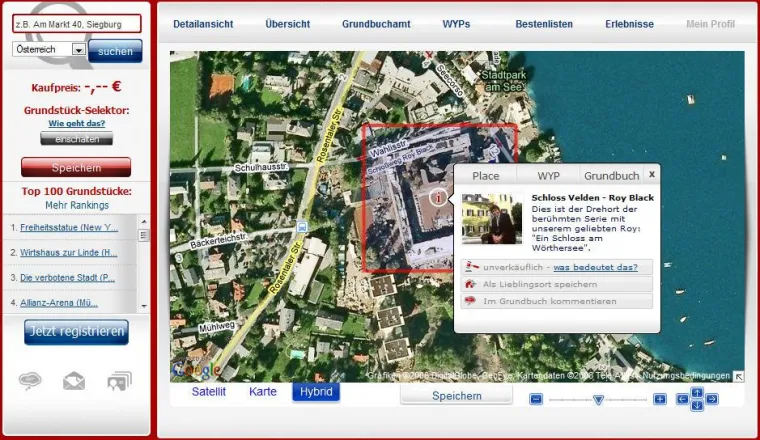
Task: Toggle Grundstück-Selektor with einschalten button
Action: [x=77, y=139]
